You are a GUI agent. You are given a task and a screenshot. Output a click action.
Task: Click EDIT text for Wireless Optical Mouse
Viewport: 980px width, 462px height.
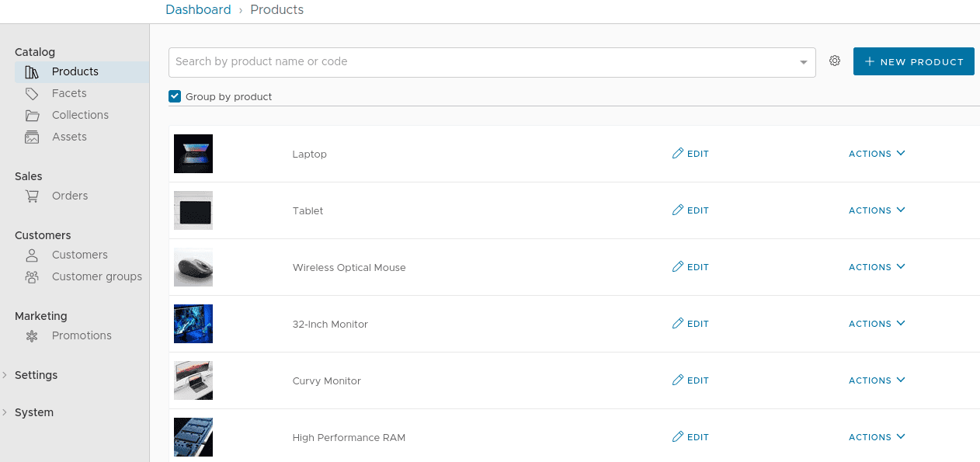point(698,267)
